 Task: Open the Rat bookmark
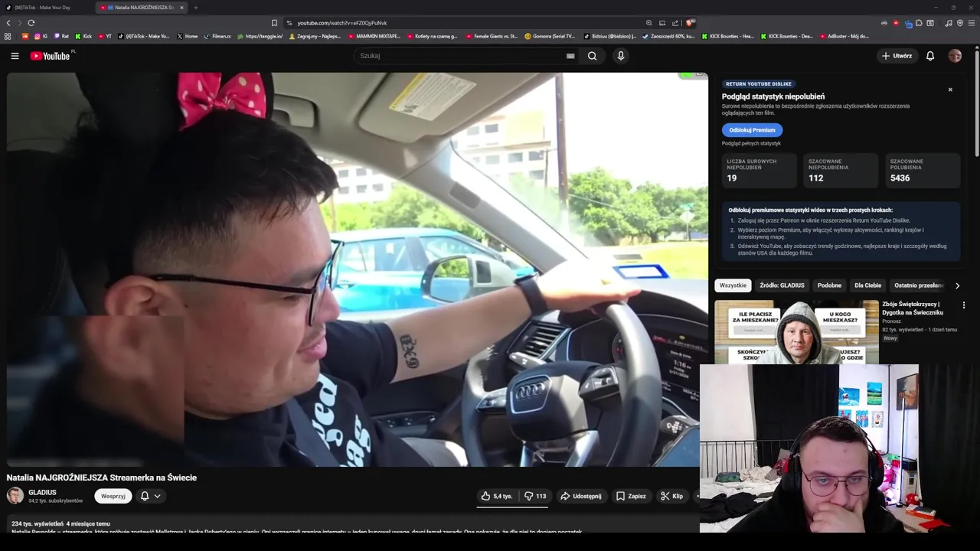pyautogui.click(x=60, y=36)
